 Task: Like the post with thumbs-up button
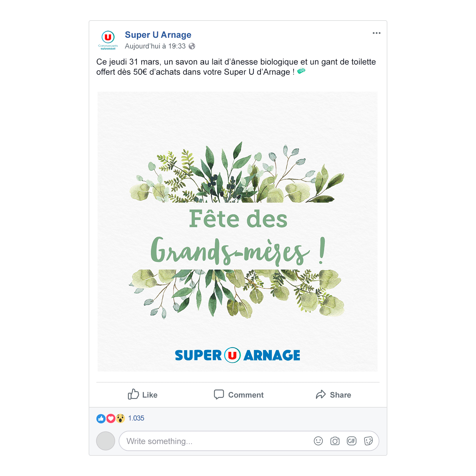[x=143, y=395]
